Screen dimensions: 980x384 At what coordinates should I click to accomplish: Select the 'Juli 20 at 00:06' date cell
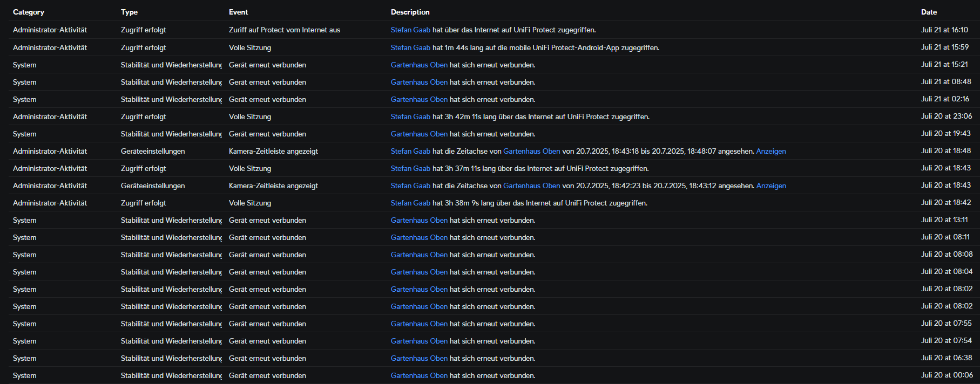point(947,375)
